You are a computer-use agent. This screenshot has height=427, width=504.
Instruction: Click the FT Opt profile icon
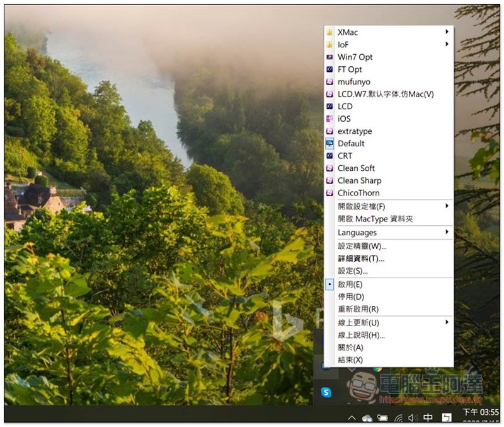(329, 69)
